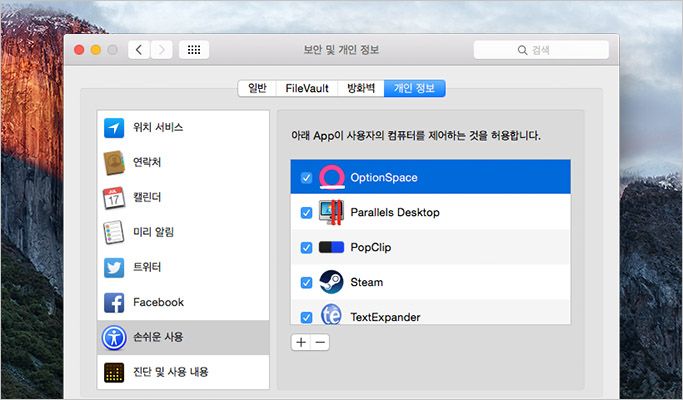Click the magnifier icon in search field
This screenshot has width=683, height=400.
[522, 50]
